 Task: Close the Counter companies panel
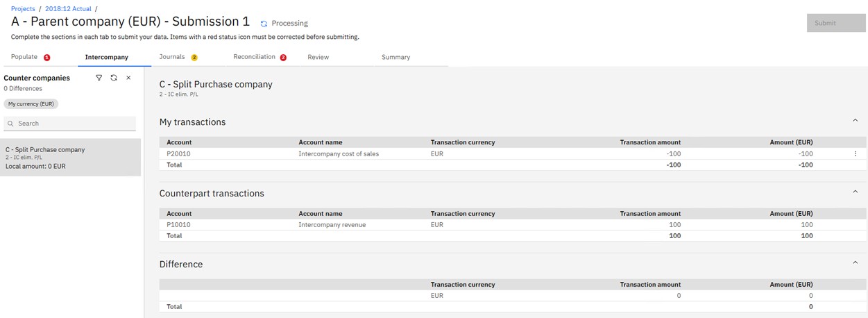[x=128, y=78]
